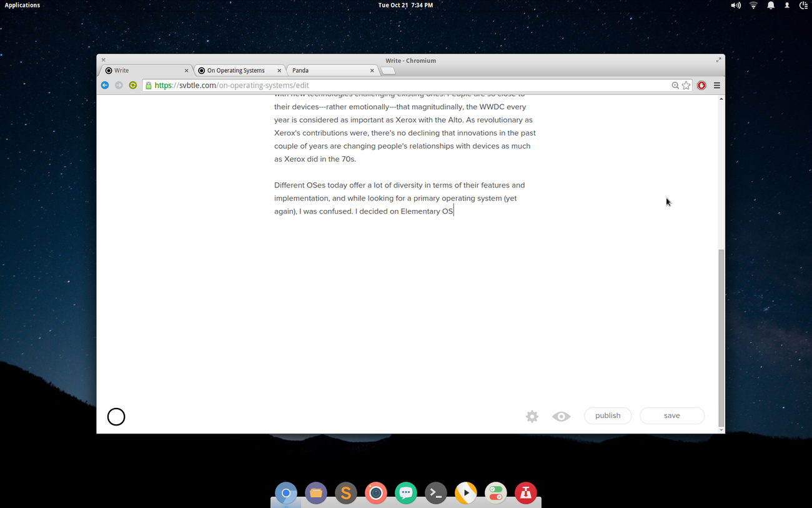The height and width of the screenshot is (508, 812).
Task: Click the red adblock extension icon
Action: click(701, 86)
